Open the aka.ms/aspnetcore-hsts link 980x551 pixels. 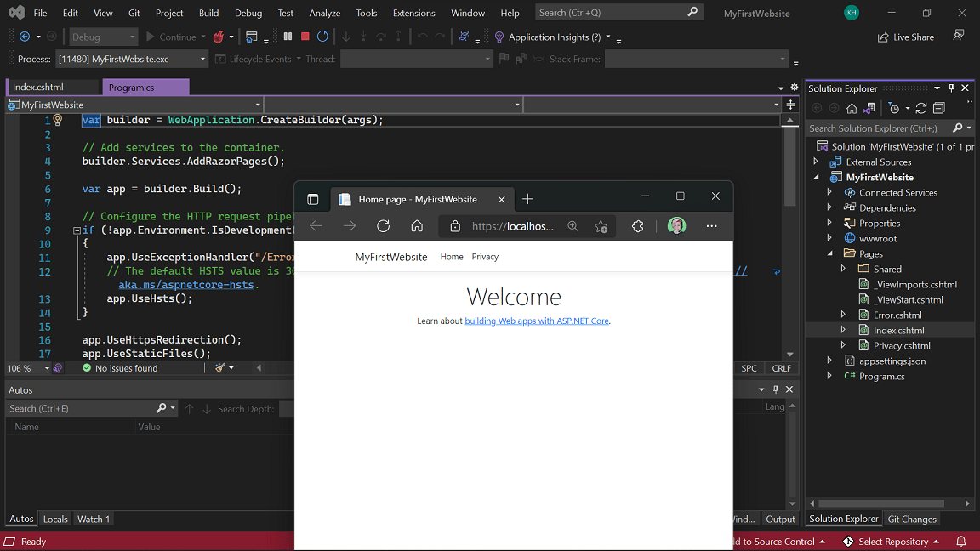(x=186, y=284)
